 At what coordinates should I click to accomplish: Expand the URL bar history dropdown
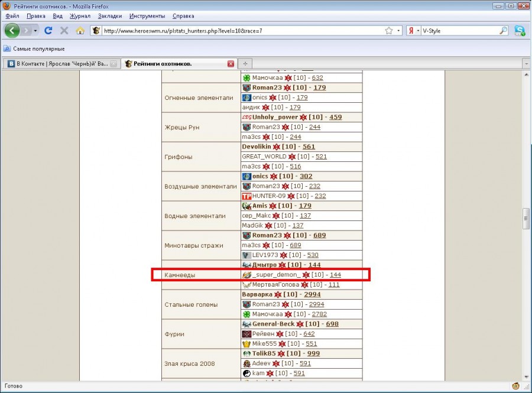coord(400,30)
